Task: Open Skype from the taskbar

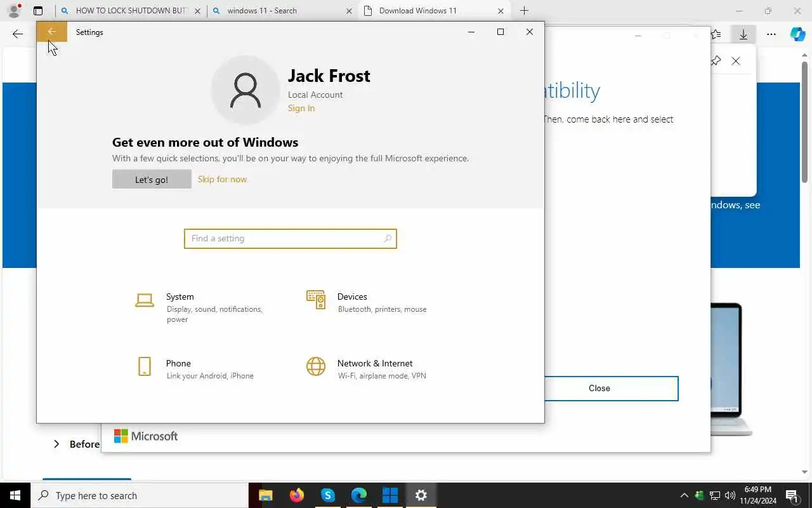Action: coord(328,495)
